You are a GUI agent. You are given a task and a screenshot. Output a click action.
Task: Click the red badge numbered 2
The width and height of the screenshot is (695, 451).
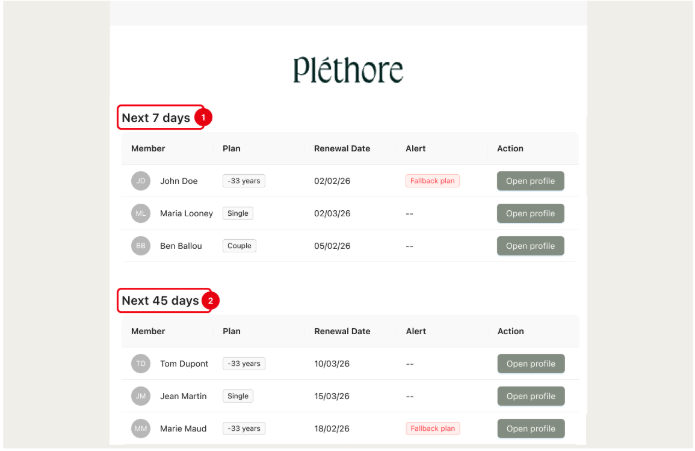click(210, 300)
